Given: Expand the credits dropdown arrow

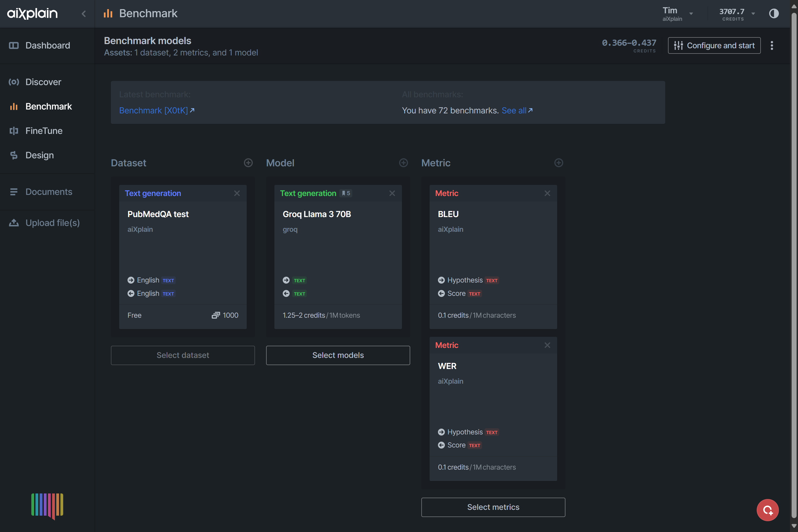Looking at the screenshot, I should [x=753, y=14].
